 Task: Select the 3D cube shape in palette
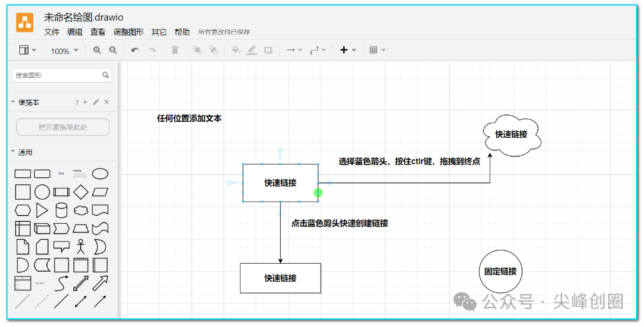coord(42,228)
